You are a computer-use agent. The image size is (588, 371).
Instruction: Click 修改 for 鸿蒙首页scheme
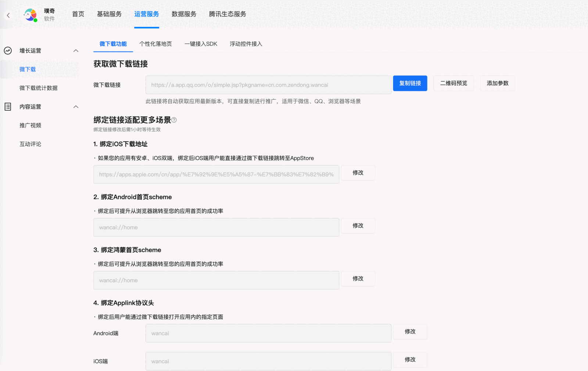358,279
